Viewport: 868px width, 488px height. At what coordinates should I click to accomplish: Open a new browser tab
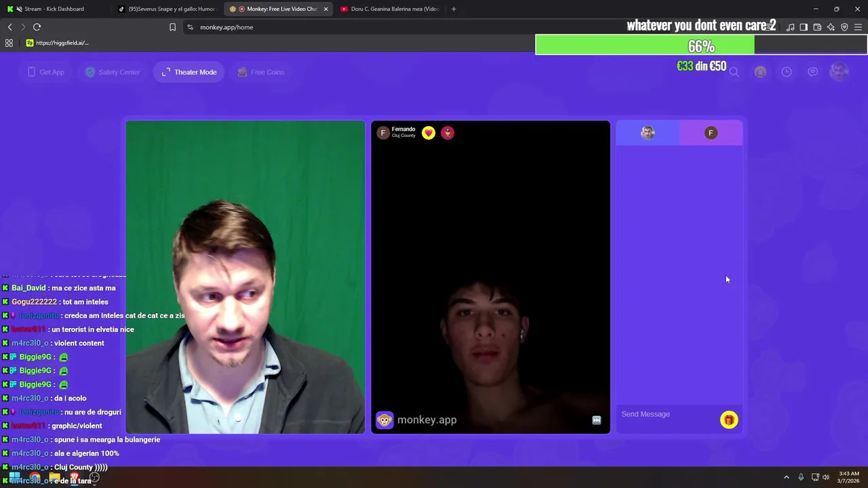454,9
